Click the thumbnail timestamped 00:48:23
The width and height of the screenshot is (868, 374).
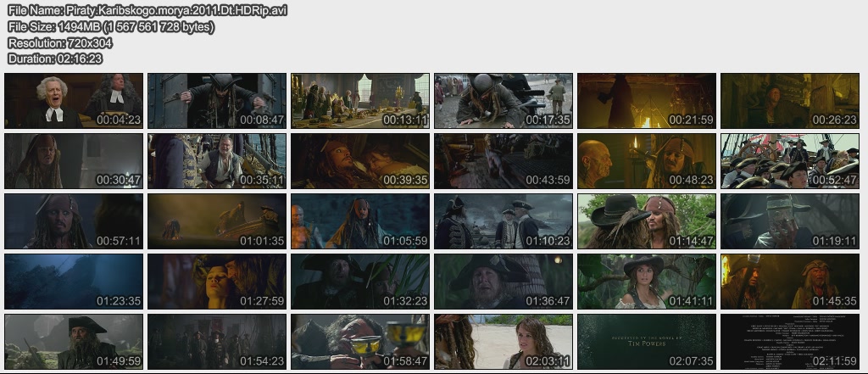click(x=647, y=160)
